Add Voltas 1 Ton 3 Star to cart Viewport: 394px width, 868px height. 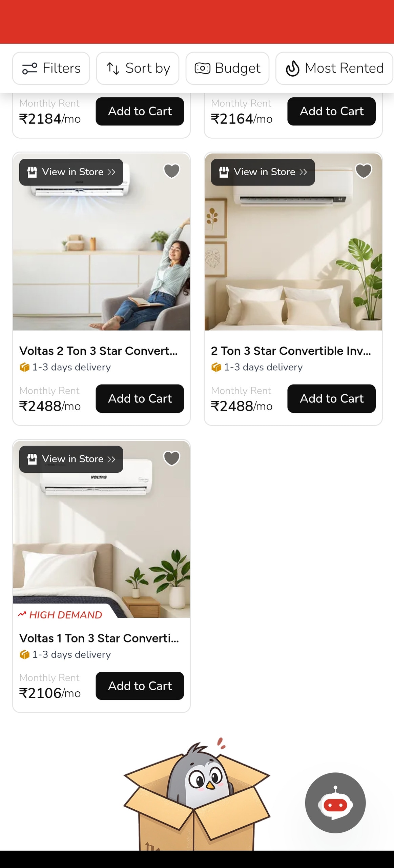[x=140, y=686]
